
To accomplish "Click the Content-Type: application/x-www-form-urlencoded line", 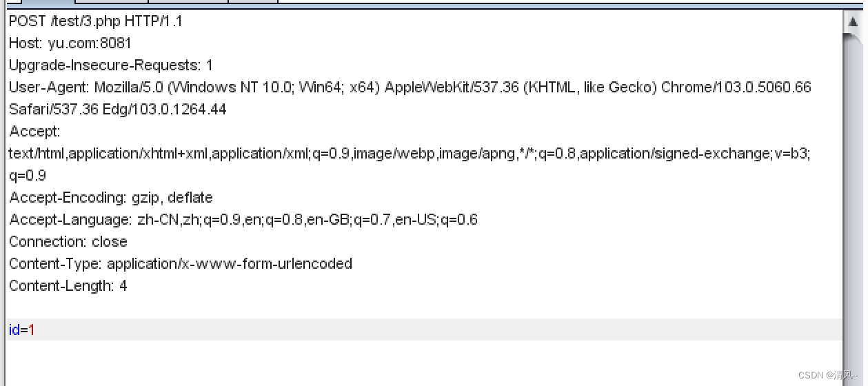I will pyautogui.click(x=181, y=264).
